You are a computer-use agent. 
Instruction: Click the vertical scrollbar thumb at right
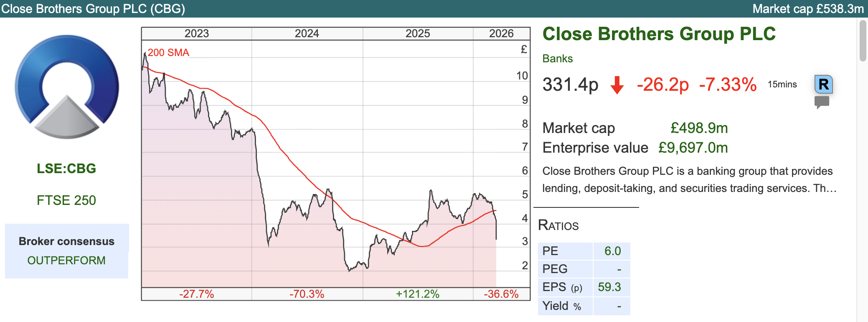tap(863, 41)
